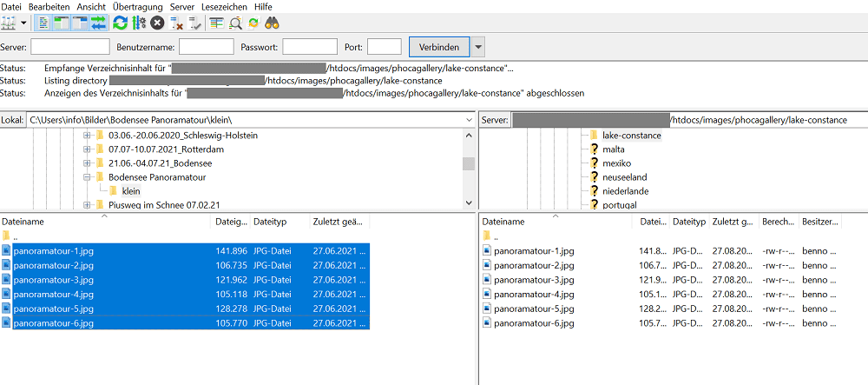The height and width of the screenshot is (385, 868).
Task: Click the process queue toolbar icon
Action: tap(138, 23)
